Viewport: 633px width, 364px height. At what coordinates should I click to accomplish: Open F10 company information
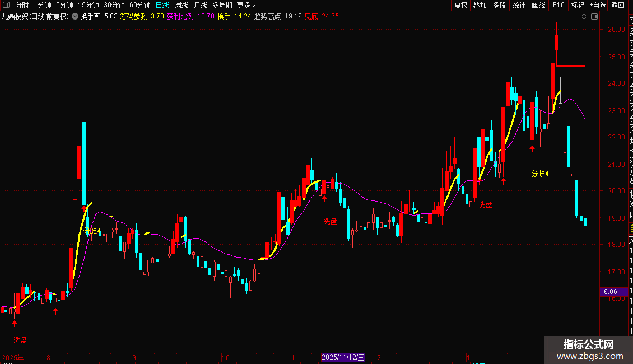point(558,5)
